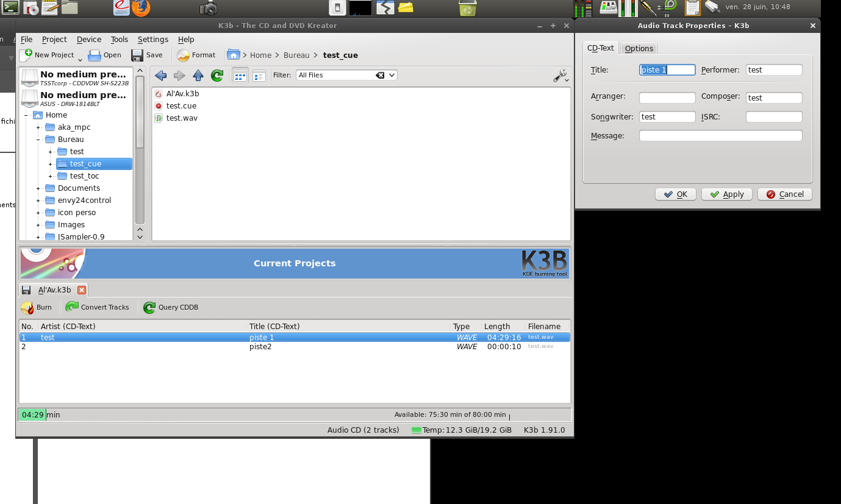This screenshot has width=841, height=504.
Task: Save the project with the floppy icon
Action: pyautogui.click(x=147, y=55)
